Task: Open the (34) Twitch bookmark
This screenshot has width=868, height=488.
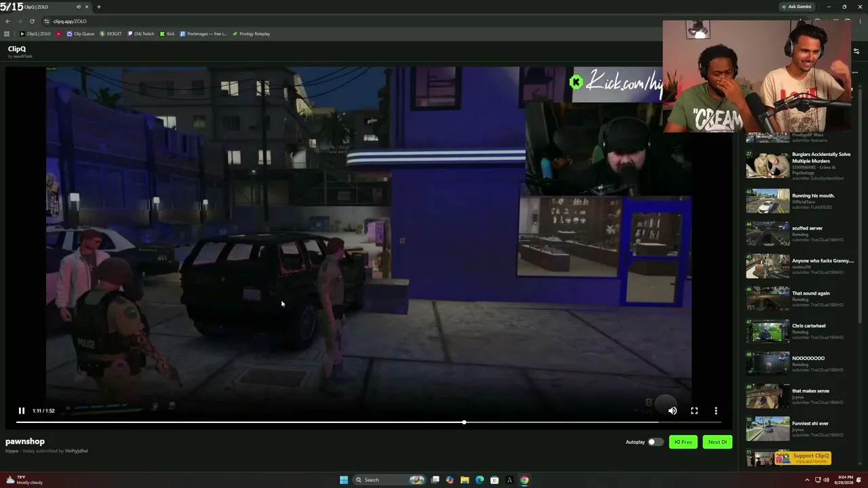Action: [141, 34]
